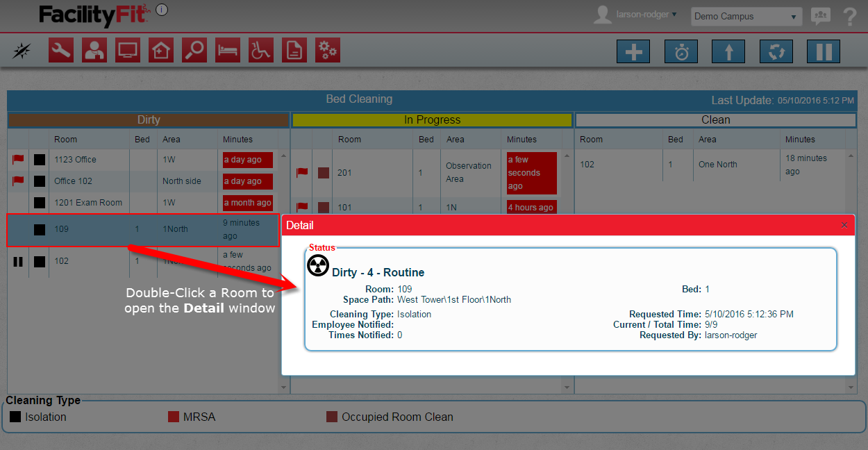
Task: Click the help question mark icon
Action: (x=849, y=17)
